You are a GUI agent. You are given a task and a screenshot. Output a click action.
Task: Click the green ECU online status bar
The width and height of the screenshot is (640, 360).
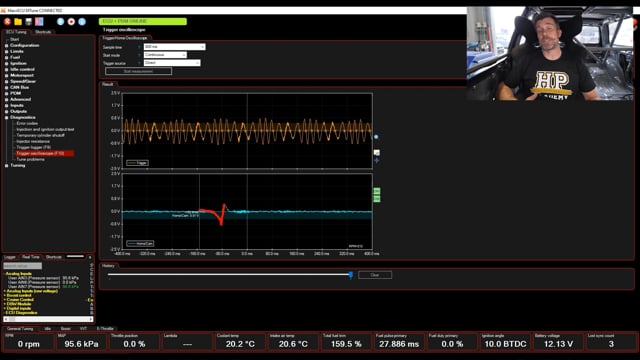pyautogui.click(x=143, y=21)
